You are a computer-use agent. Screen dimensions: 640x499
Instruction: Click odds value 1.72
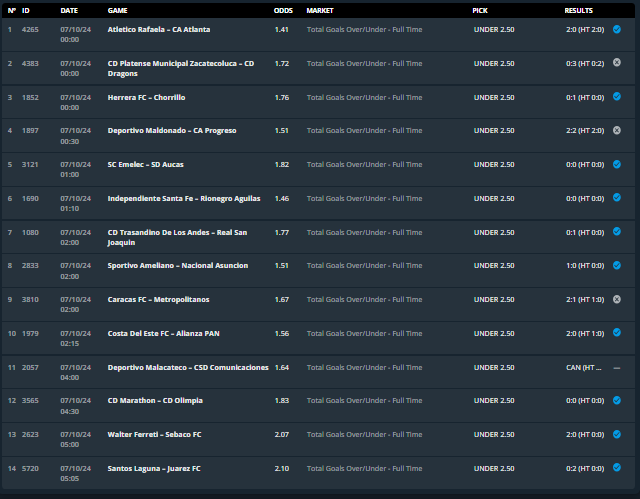(x=282, y=63)
